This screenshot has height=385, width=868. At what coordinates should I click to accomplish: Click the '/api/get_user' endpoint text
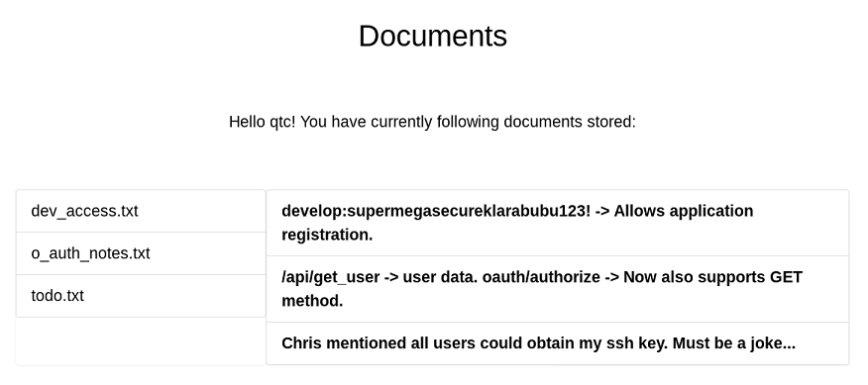(331, 277)
